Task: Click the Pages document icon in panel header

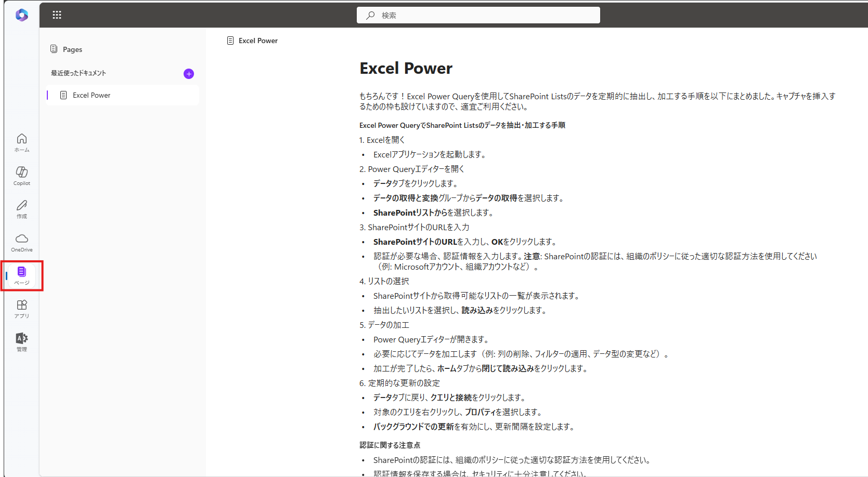Action: 54,48
